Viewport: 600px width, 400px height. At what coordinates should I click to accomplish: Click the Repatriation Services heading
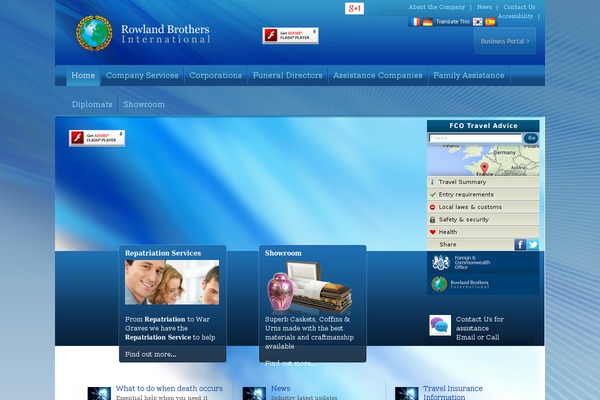tap(163, 253)
